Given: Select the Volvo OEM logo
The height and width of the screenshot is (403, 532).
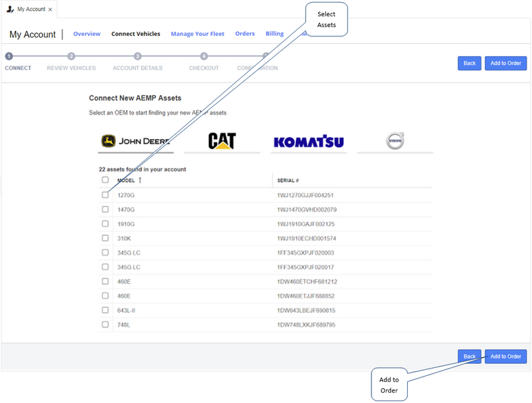Looking at the screenshot, I should click(x=395, y=140).
